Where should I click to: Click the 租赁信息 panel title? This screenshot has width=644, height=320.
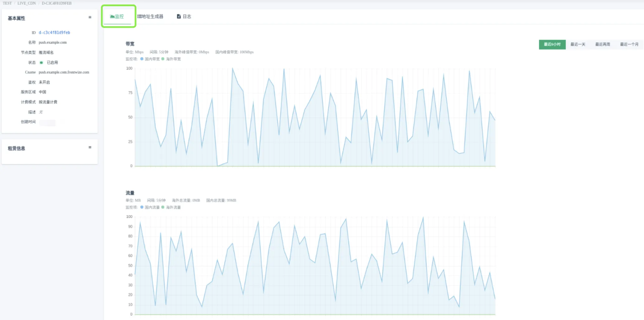pos(16,149)
